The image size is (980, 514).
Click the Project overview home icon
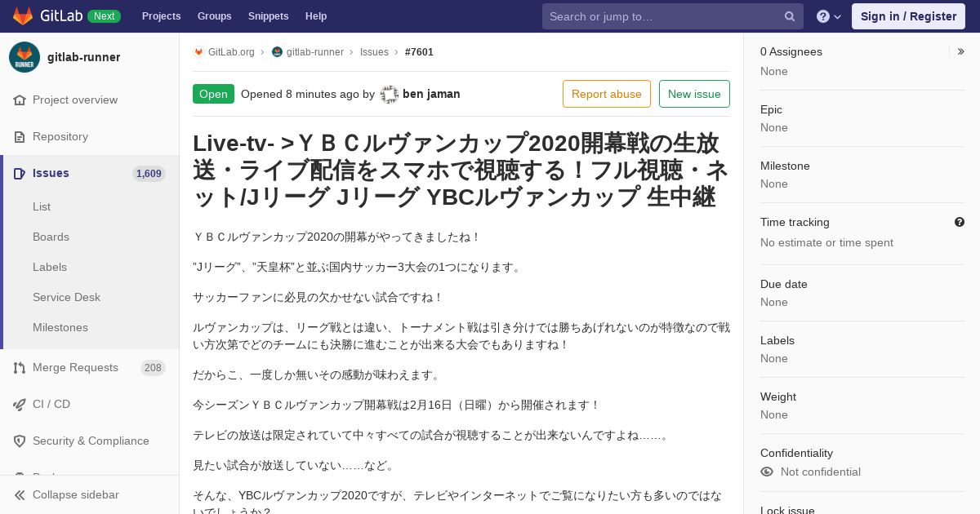pos(20,100)
